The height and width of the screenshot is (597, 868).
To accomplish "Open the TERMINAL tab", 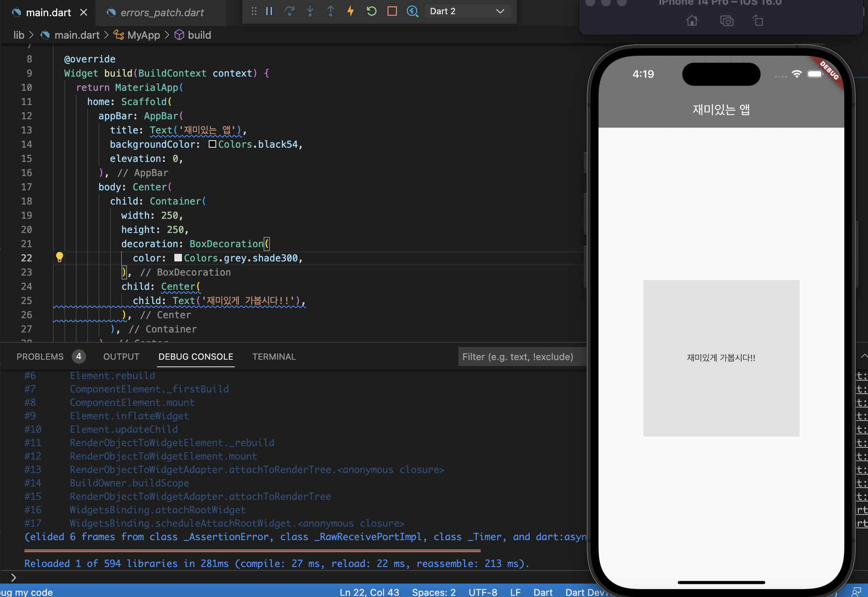I will (274, 357).
